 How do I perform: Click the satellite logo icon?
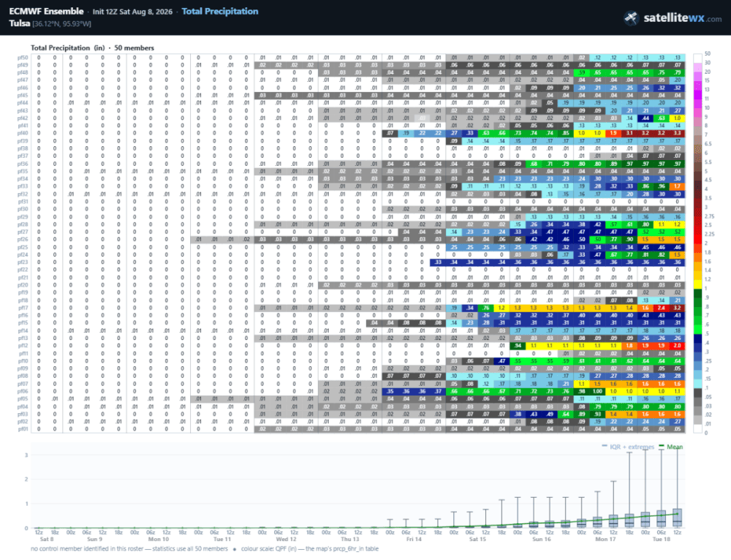click(631, 18)
